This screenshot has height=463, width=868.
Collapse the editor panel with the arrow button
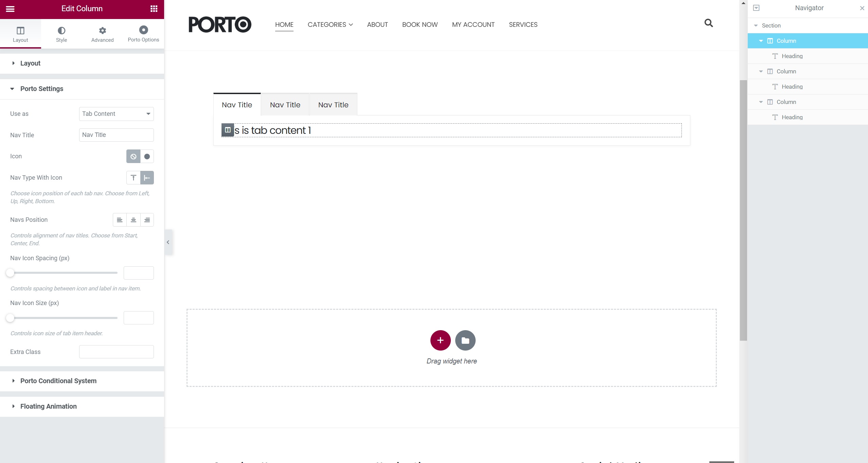tap(168, 242)
